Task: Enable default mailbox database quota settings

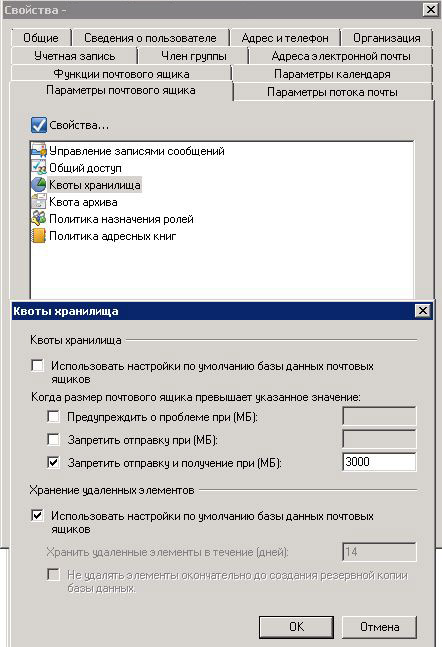Action: click(38, 366)
